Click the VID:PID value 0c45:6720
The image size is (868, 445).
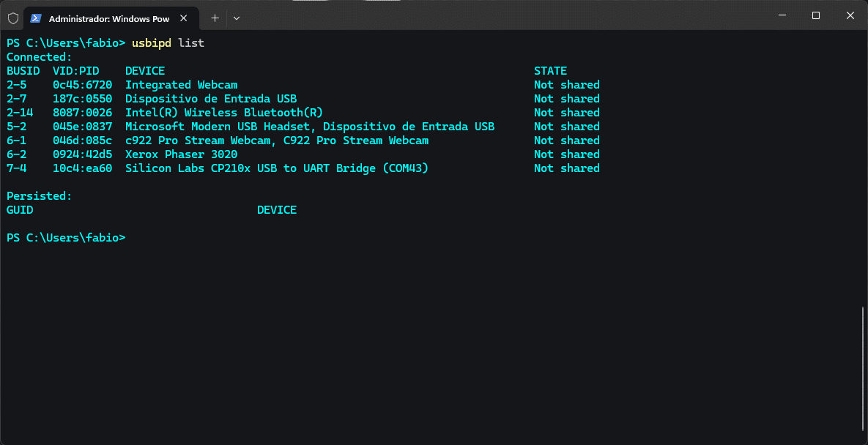click(81, 84)
